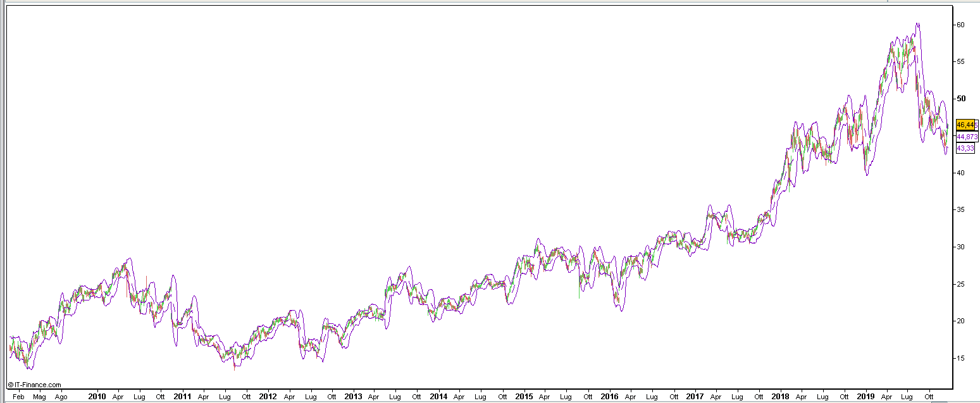Click the 43,33 lower band value label
The image size is (980, 403).
965,148
